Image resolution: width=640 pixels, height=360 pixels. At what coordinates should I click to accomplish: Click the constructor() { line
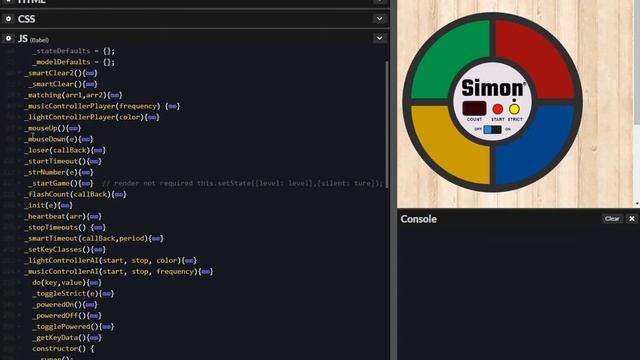click(x=63, y=349)
